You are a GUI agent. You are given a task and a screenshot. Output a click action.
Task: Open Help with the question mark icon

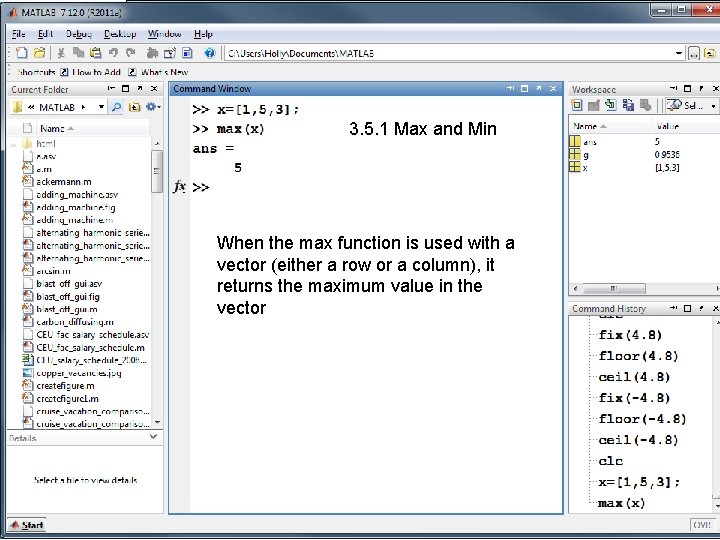209,53
